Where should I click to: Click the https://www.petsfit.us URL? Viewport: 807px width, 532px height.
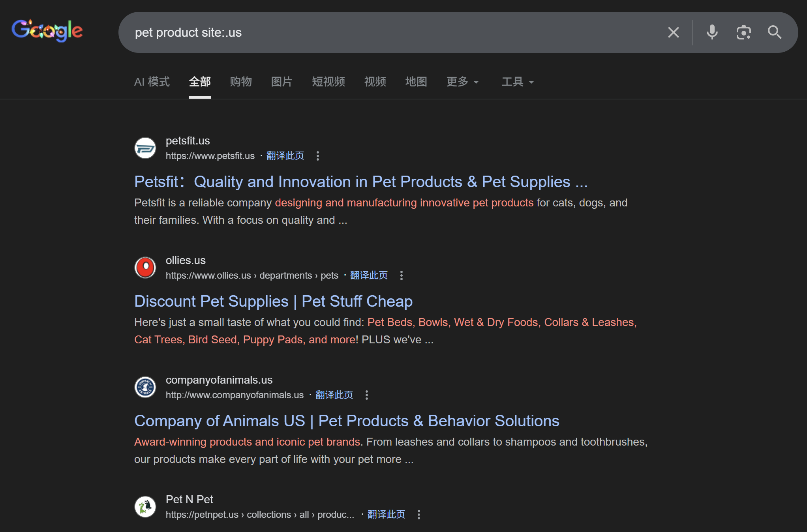tap(210, 156)
